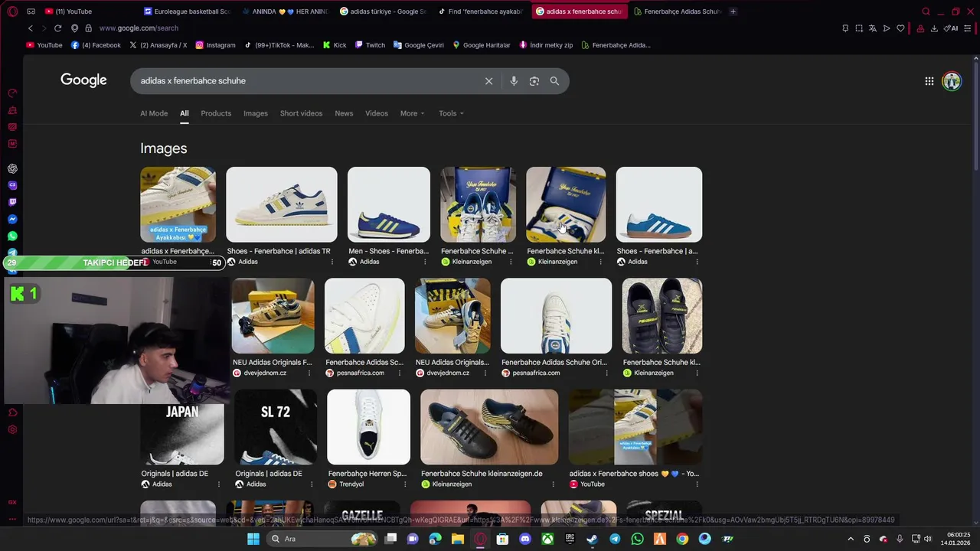
Task: Open the Instagram bookmark
Action: (x=215, y=45)
